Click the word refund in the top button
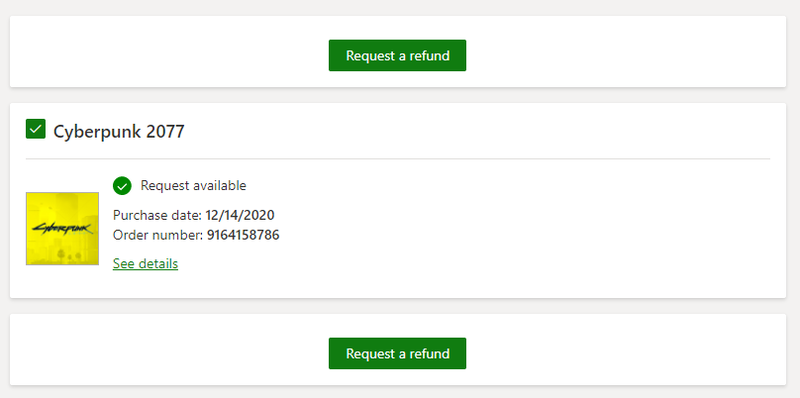This screenshot has width=800, height=398. pos(431,56)
